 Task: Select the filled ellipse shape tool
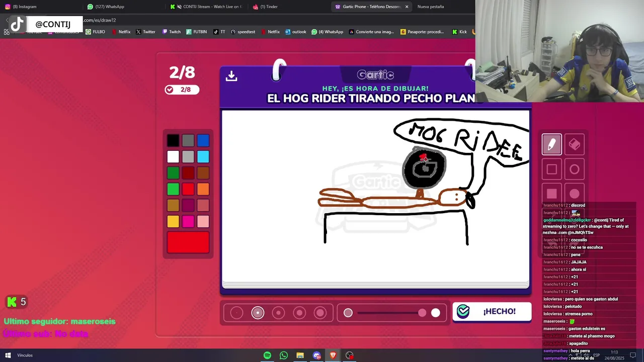(x=574, y=194)
